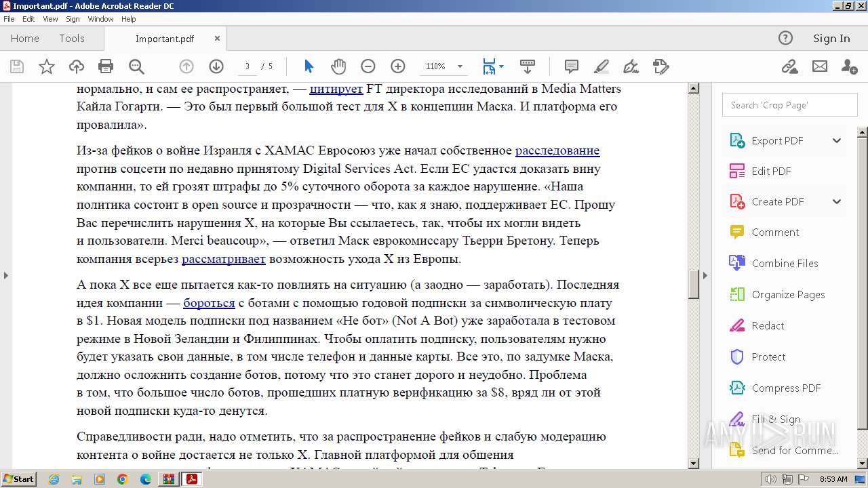Open the Redact tool
The width and height of the screenshot is (868, 488).
pos(768,325)
